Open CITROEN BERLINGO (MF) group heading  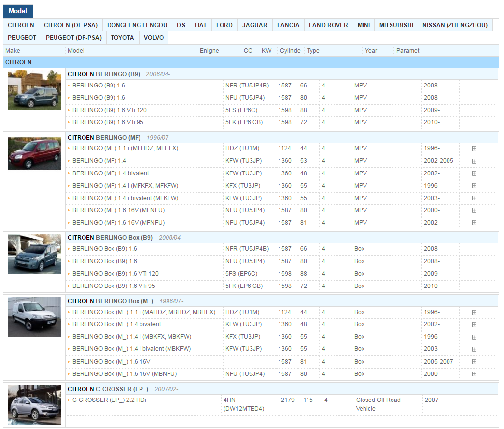click(104, 138)
